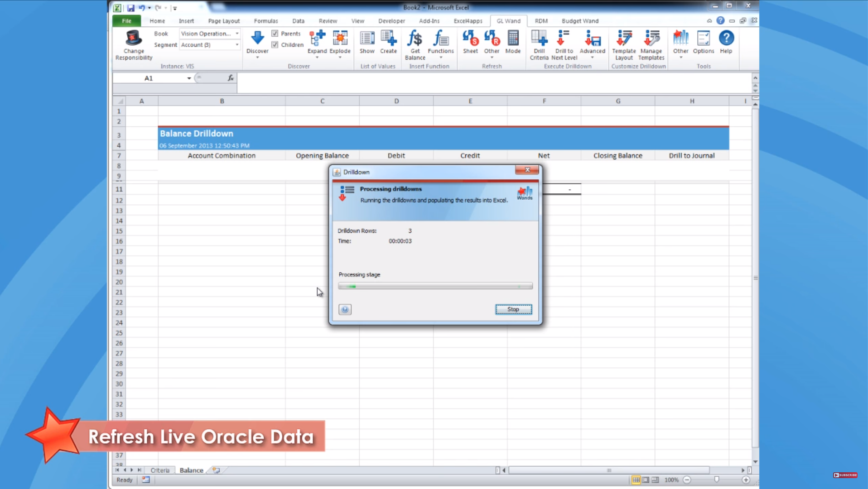Click the Other tools icon
Image resolution: width=868 pixels, height=489 pixels.
click(x=680, y=38)
